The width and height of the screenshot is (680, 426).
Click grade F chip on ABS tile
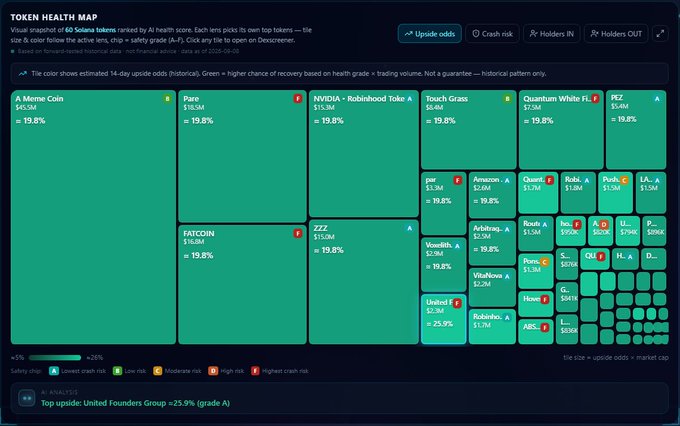pos(545,328)
